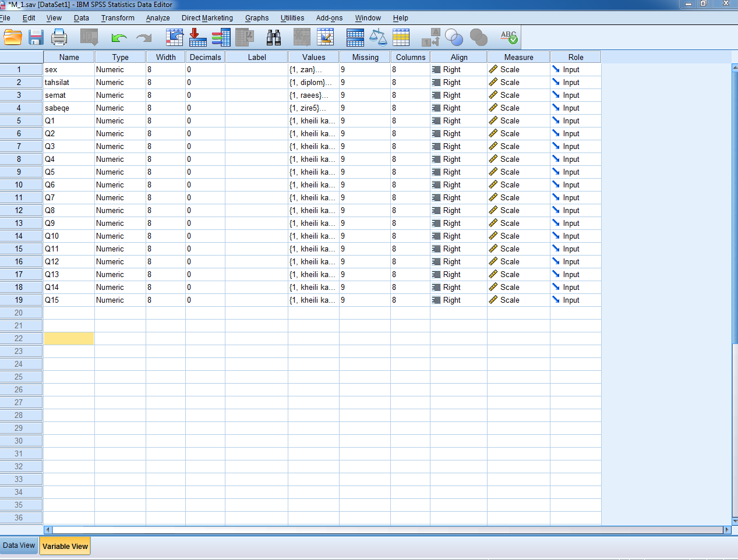Open the Recall recently used dialogs icon
The image size is (738, 560).
click(x=89, y=38)
